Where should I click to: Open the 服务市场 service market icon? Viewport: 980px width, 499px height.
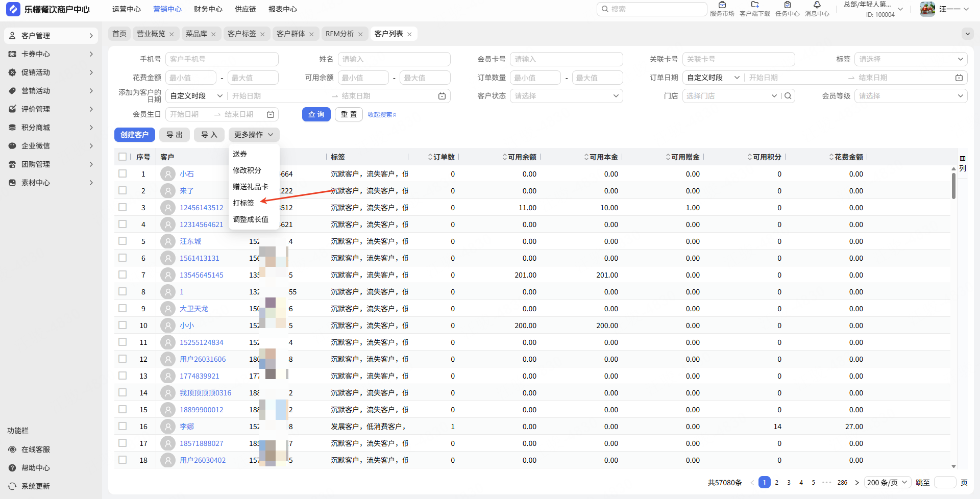click(722, 6)
